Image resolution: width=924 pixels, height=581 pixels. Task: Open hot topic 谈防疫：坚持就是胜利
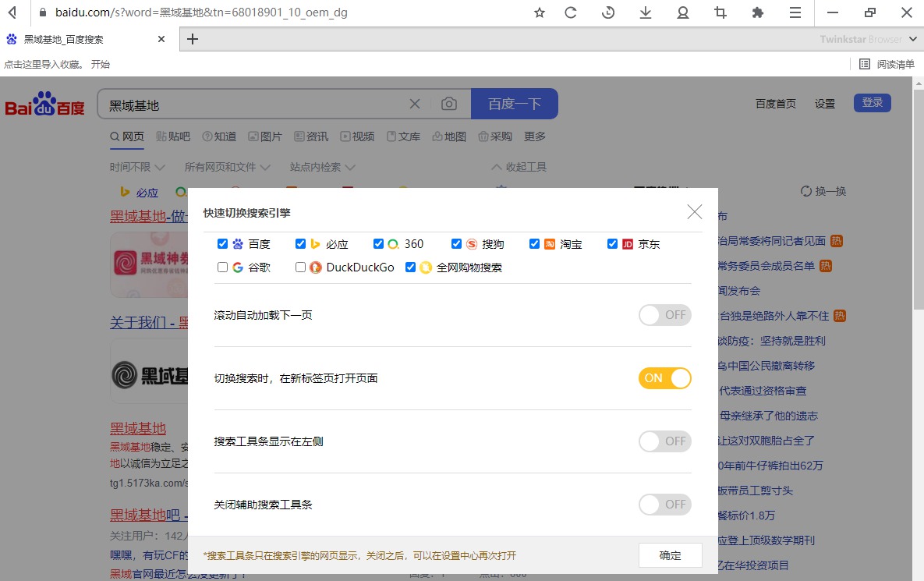point(771,341)
